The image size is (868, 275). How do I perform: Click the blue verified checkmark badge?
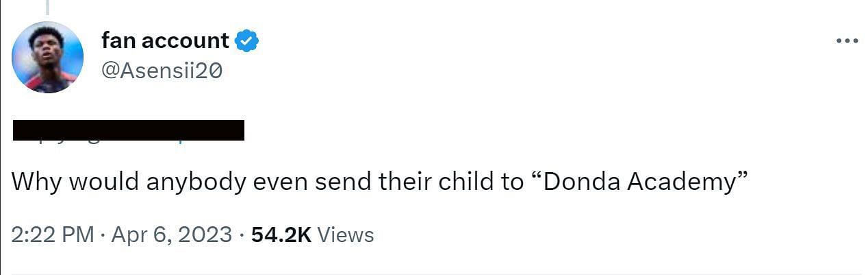pos(246,41)
